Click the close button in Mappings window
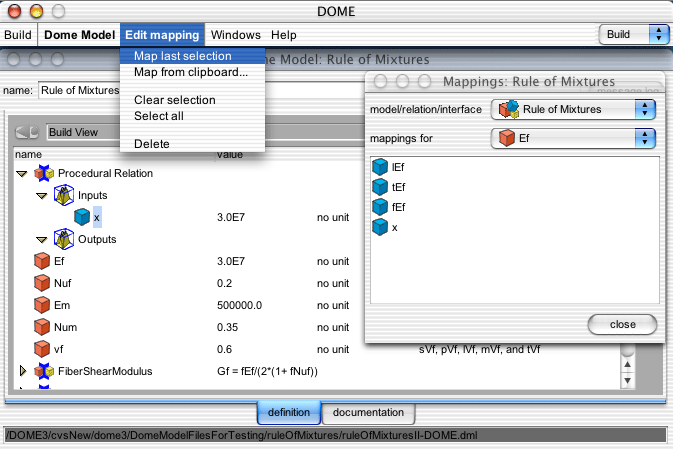The image size is (673, 449). (x=622, y=325)
